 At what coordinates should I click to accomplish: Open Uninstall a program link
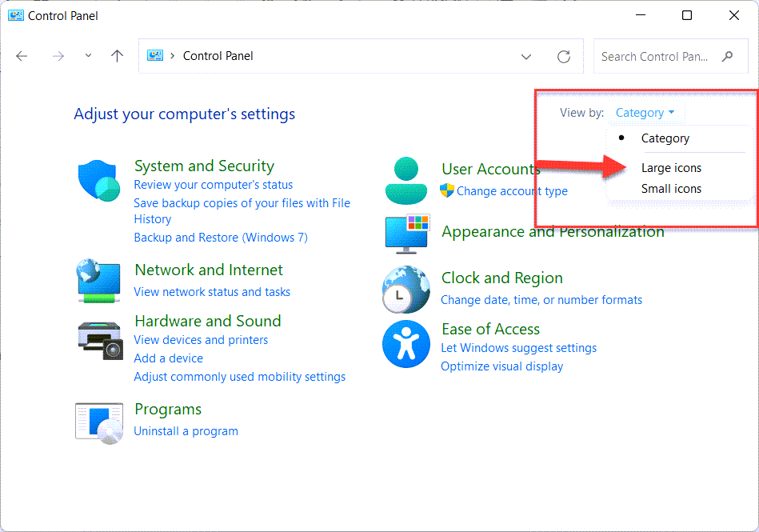[186, 431]
